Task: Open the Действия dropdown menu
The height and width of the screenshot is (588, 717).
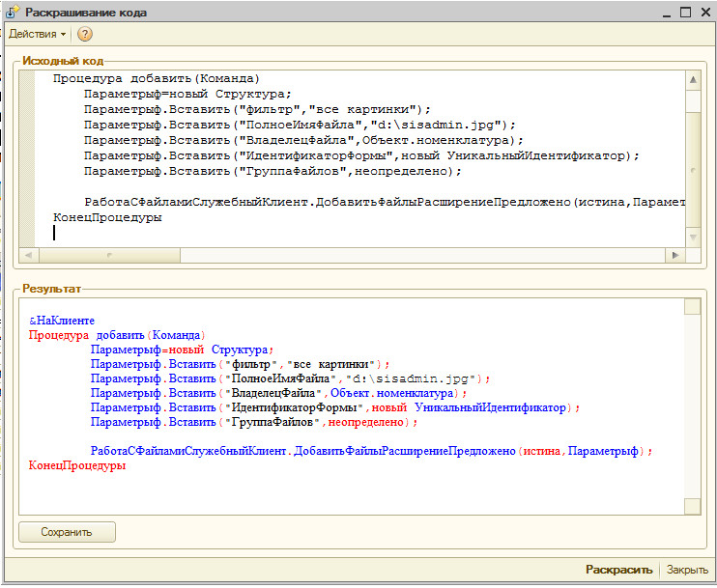Action: point(38,34)
